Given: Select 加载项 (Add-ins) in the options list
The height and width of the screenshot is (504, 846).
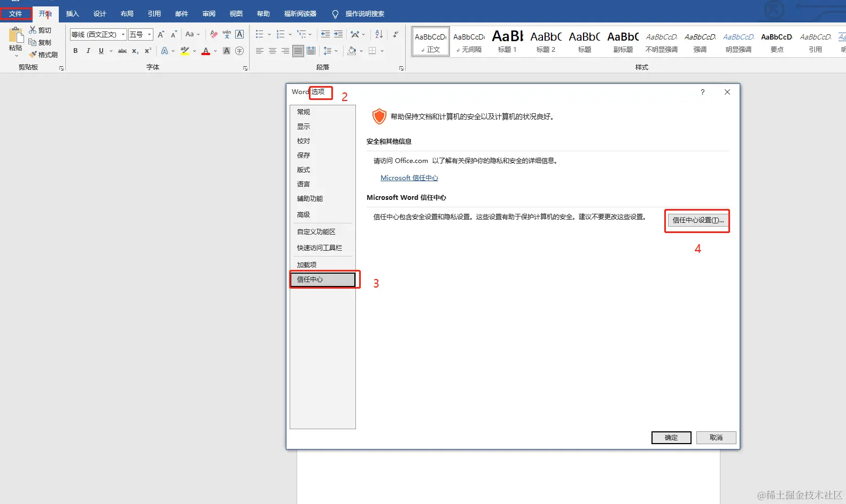Looking at the screenshot, I should (x=323, y=265).
